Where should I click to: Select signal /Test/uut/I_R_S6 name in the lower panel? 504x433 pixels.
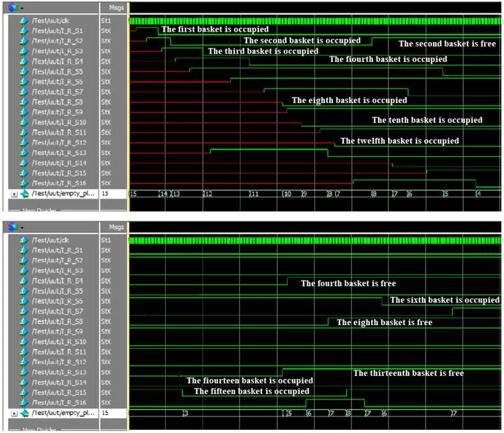(57, 301)
